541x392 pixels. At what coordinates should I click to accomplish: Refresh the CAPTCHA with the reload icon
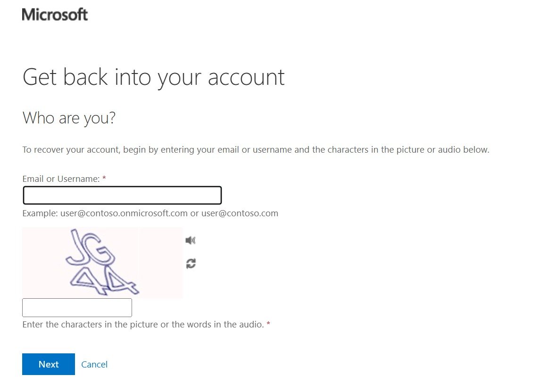[x=191, y=263]
